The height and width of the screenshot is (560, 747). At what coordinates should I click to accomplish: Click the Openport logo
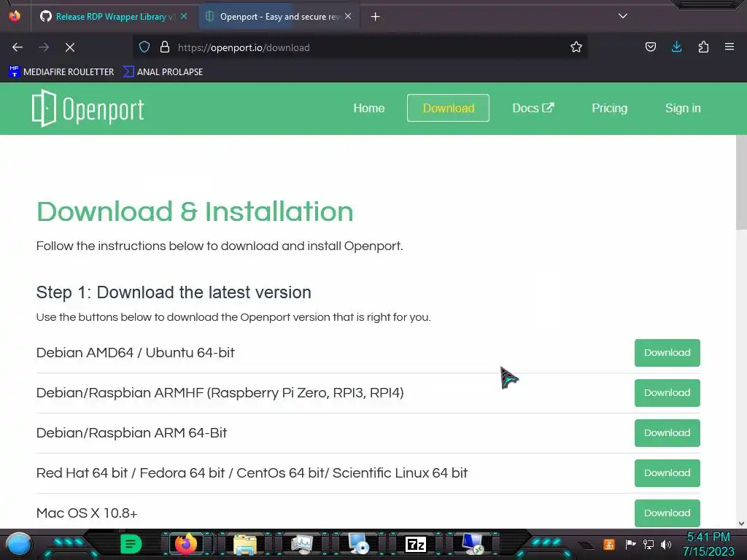point(88,109)
